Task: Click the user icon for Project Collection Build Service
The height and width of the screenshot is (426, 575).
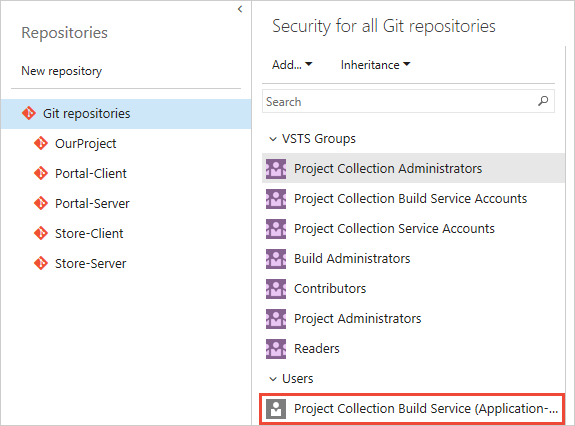Action: point(276,409)
